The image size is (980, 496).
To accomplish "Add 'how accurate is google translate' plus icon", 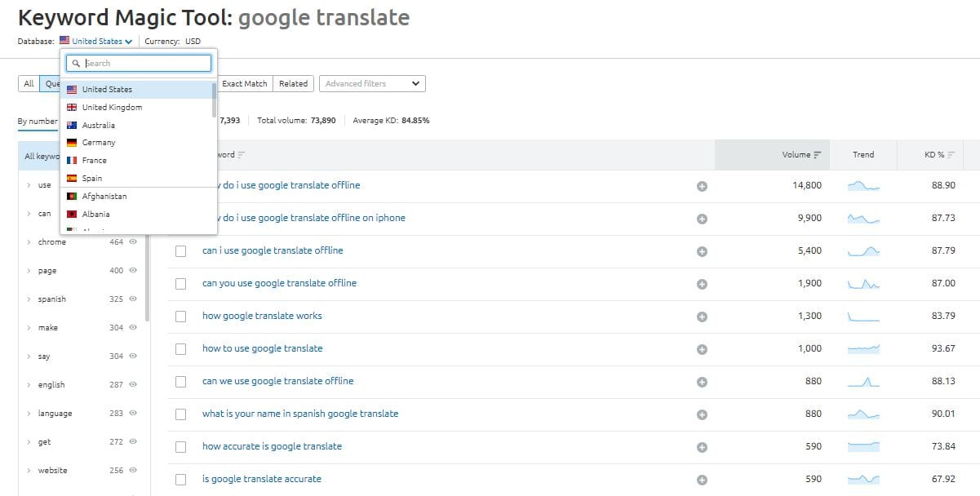I will click(702, 447).
